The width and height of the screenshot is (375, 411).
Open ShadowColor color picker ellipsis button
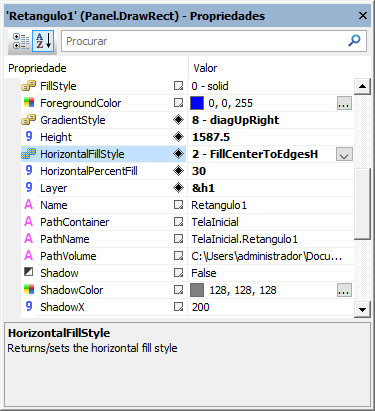click(x=344, y=291)
